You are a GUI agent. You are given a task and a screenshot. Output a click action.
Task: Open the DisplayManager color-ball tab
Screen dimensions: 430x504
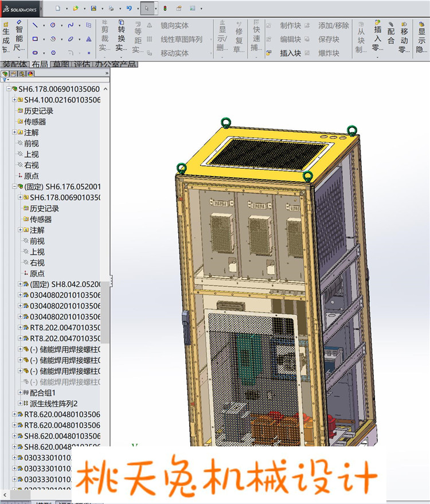(30, 73)
